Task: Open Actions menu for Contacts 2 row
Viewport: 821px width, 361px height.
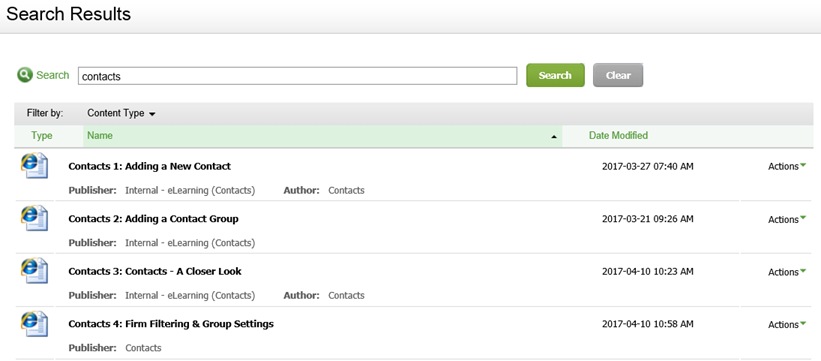Action: pos(787,220)
